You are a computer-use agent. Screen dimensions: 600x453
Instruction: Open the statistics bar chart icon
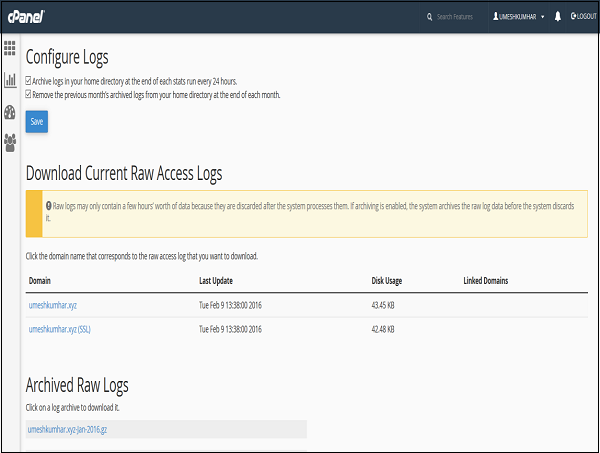(x=10, y=79)
